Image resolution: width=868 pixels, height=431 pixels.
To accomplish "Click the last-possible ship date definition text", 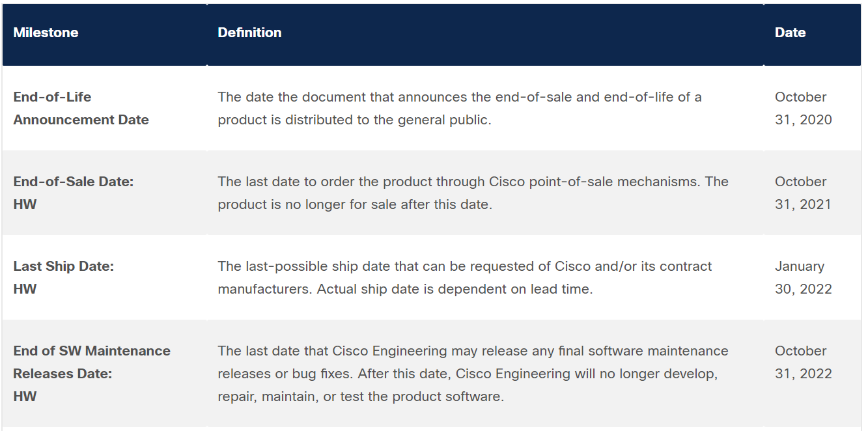I will 465,277.
